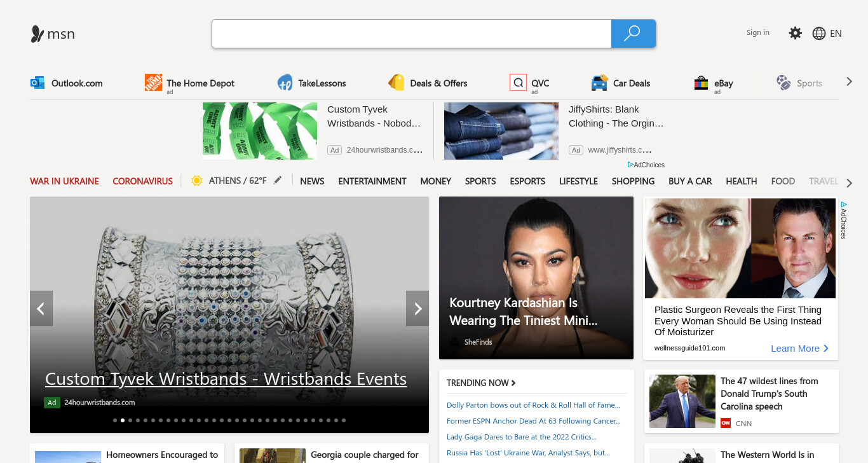Click green wristbands ad thumbnail
868x463 pixels.
coord(260,131)
